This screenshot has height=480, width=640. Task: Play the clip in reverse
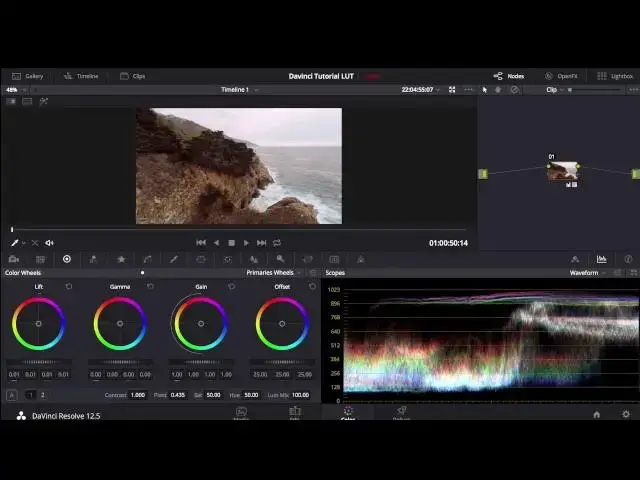[216, 243]
